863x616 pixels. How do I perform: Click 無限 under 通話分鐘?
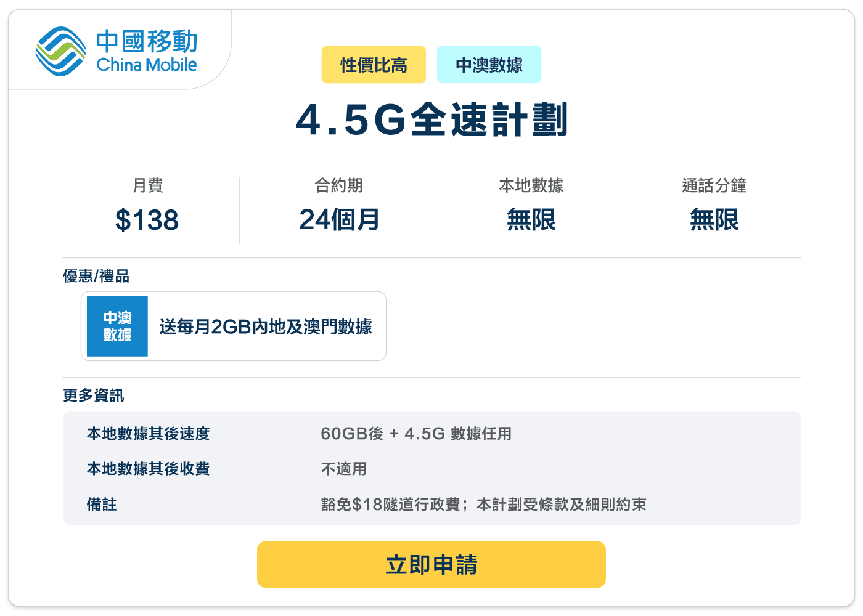pos(714,220)
